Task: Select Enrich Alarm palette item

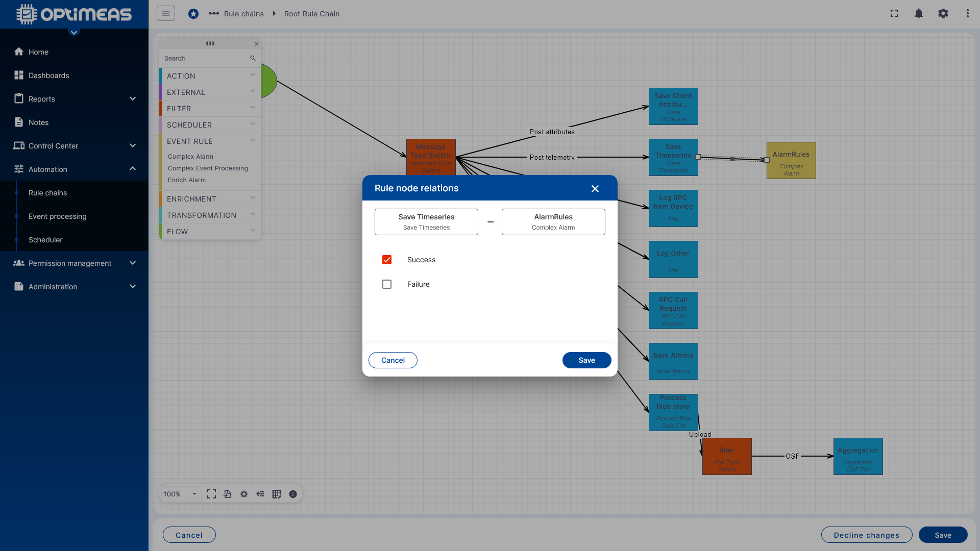Action: 187,180
